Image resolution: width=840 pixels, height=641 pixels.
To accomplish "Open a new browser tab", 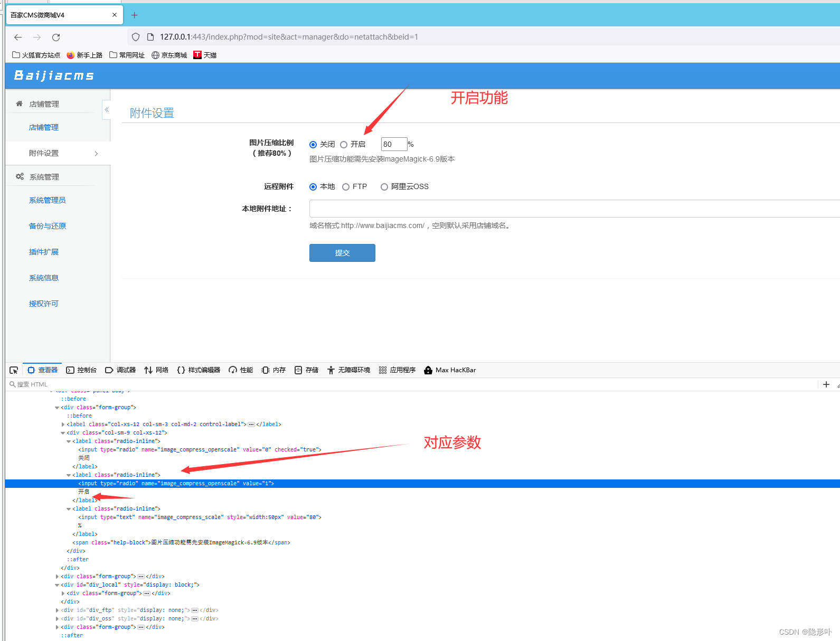I will coord(134,15).
